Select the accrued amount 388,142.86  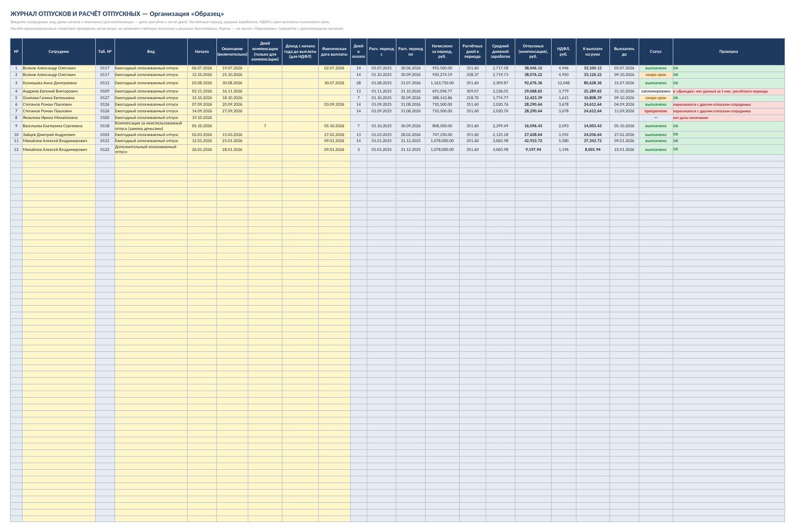coord(442,98)
